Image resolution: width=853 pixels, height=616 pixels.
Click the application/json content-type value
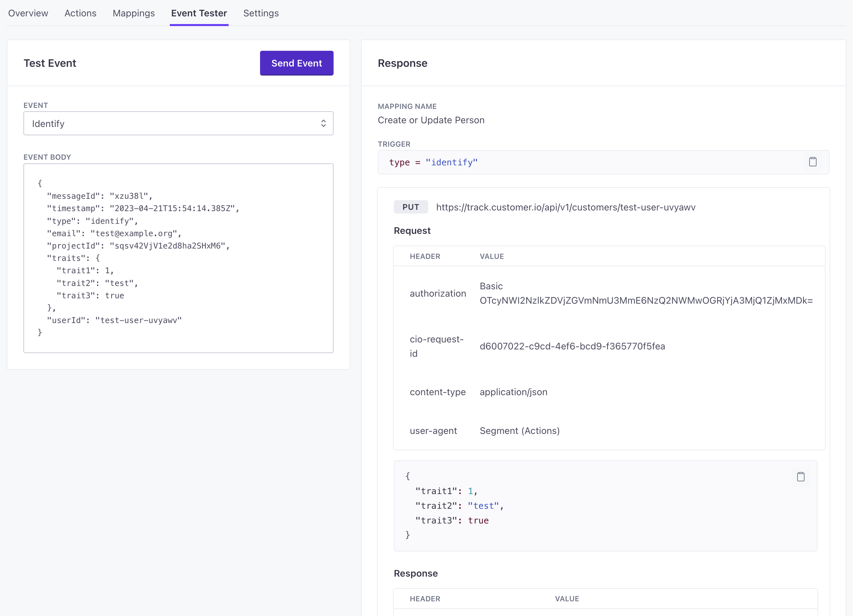click(x=513, y=392)
